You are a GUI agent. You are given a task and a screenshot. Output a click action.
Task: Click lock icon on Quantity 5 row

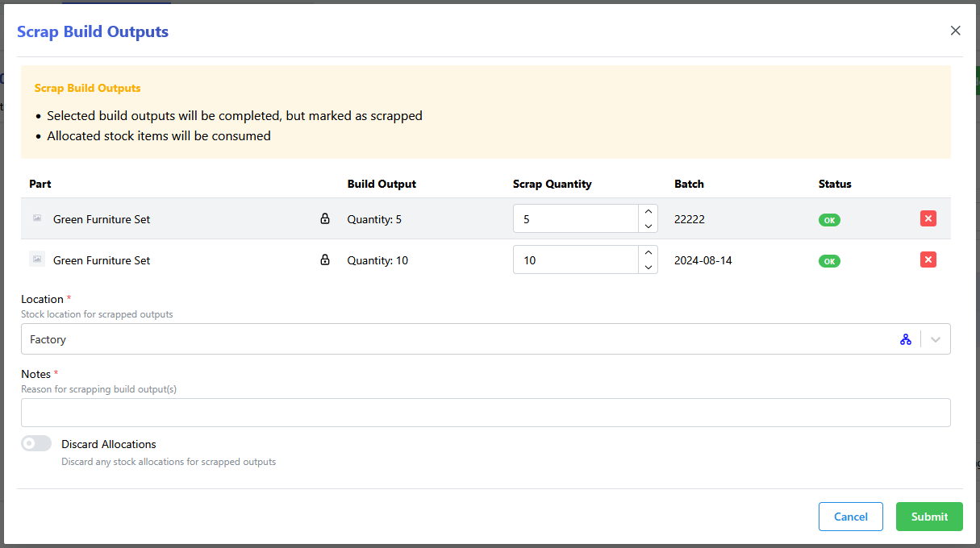click(325, 218)
